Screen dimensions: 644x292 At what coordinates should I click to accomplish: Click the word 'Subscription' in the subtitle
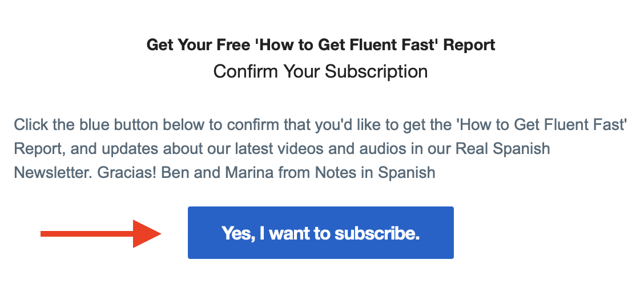pyautogui.click(x=376, y=72)
